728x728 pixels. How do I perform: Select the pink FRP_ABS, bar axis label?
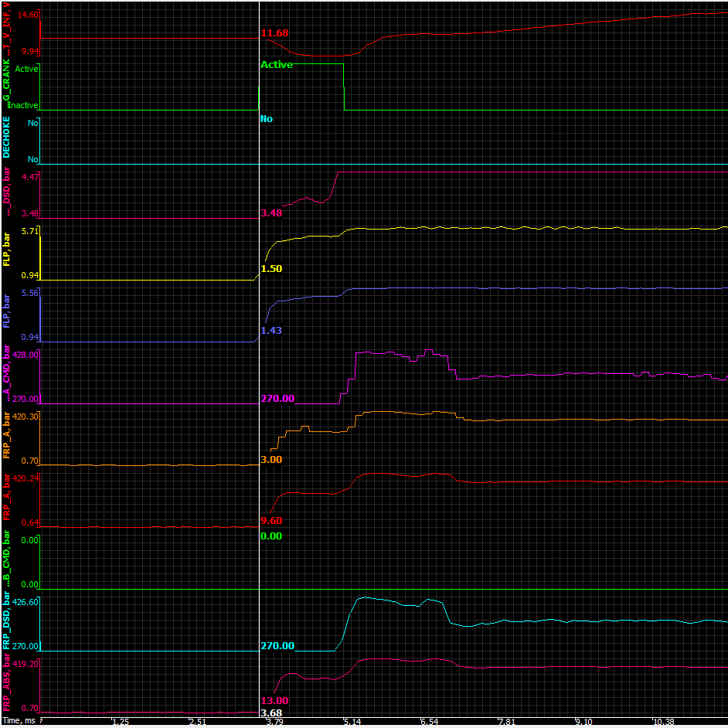(x=7, y=682)
